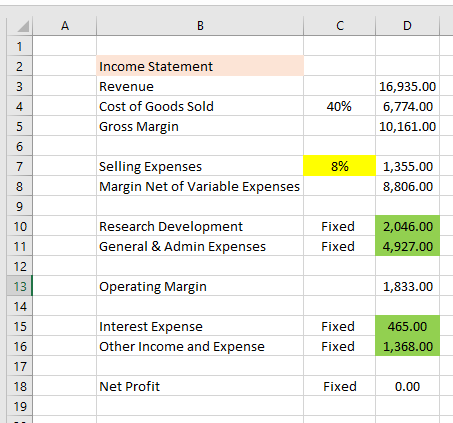
Task: Select row 3 header
Action: 20,86
